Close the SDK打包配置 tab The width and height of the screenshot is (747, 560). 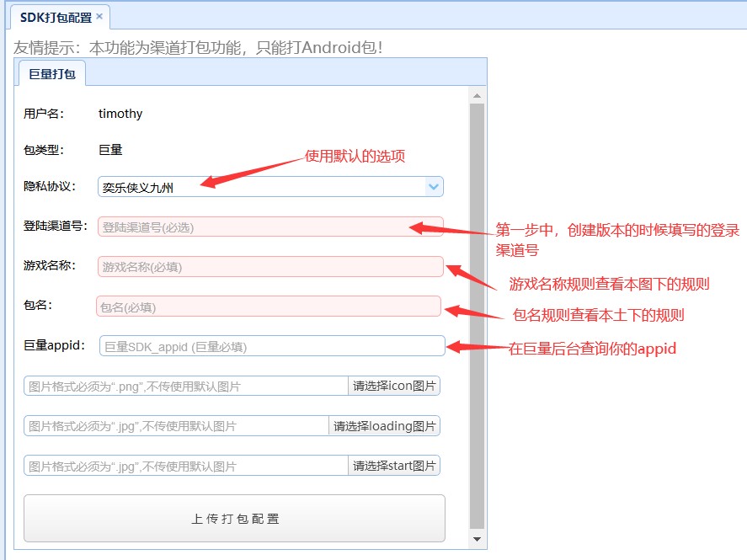[x=99, y=16]
